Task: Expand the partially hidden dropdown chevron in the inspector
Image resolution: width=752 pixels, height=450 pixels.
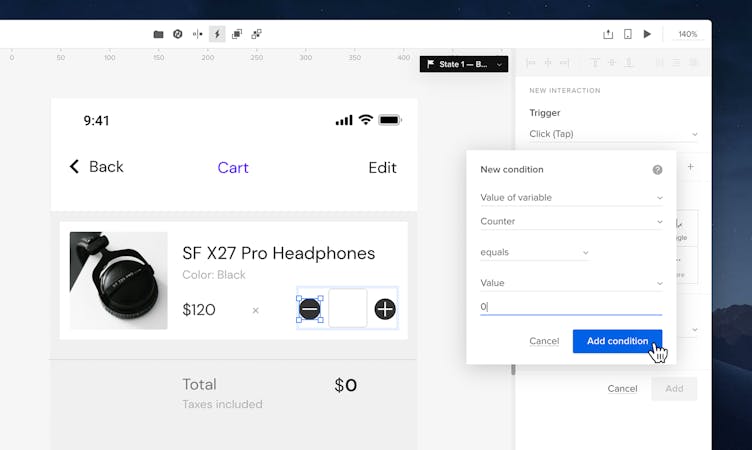Action: [x=695, y=330]
